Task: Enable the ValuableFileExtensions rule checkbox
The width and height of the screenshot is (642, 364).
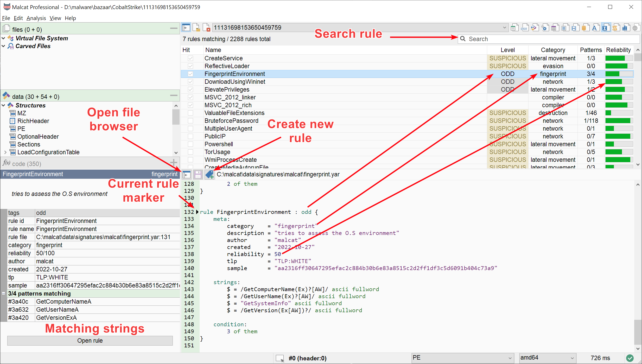Action: click(x=190, y=113)
